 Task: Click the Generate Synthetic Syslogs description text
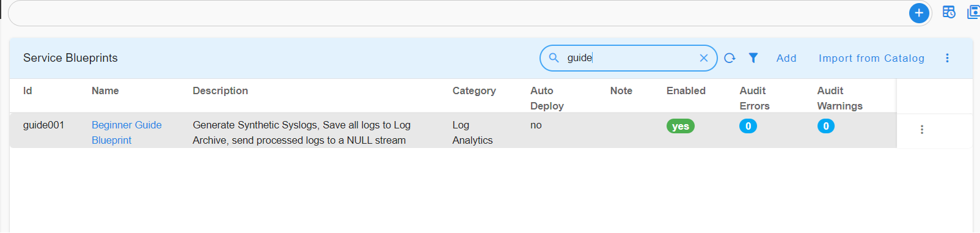[x=302, y=132]
